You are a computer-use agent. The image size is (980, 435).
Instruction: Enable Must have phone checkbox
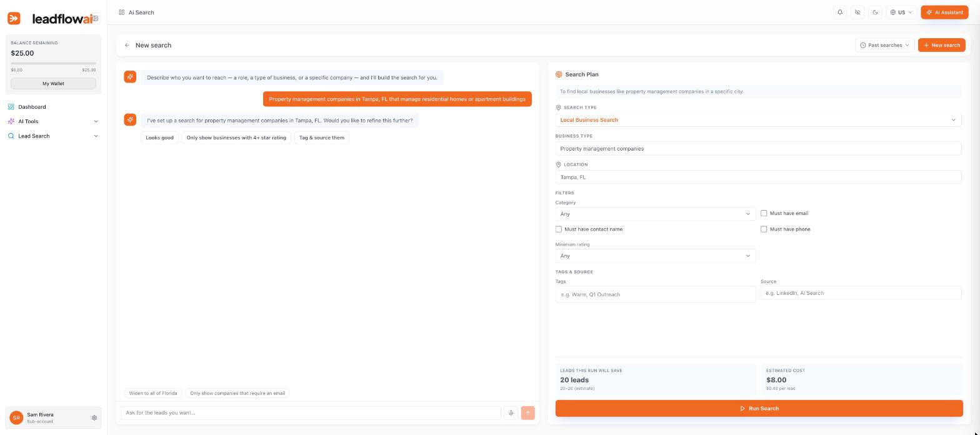pos(764,229)
